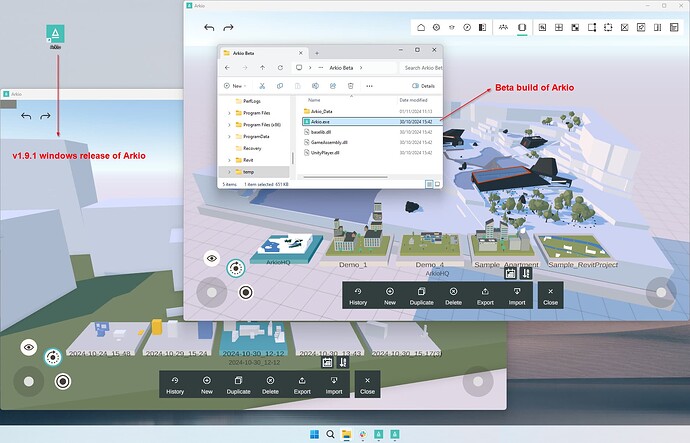This screenshot has height=443, width=690.
Task: Click the Rename icon in File Explorer toolbar
Action: pos(316,86)
